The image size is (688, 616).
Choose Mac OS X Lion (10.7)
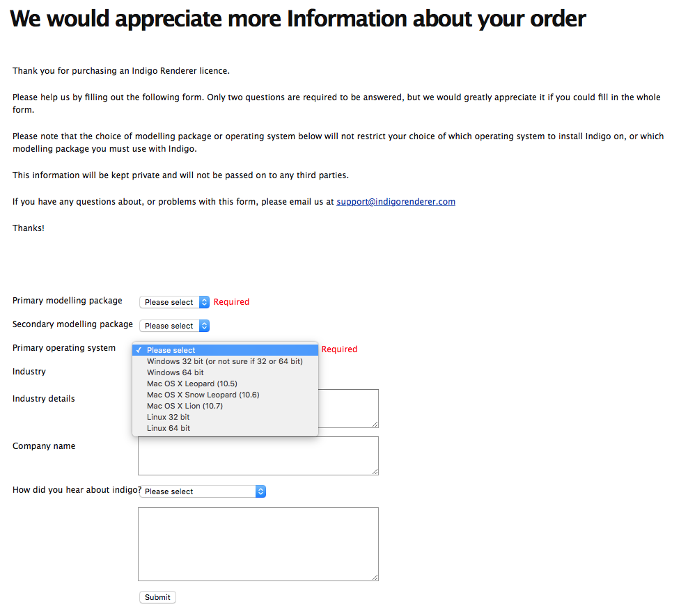point(225,406)
